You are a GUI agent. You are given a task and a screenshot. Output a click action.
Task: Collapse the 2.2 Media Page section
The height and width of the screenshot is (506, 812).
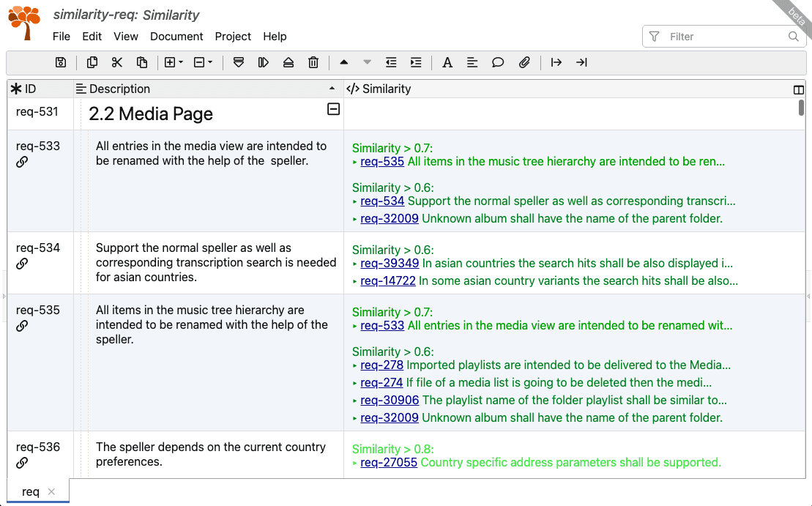(333, 109)
